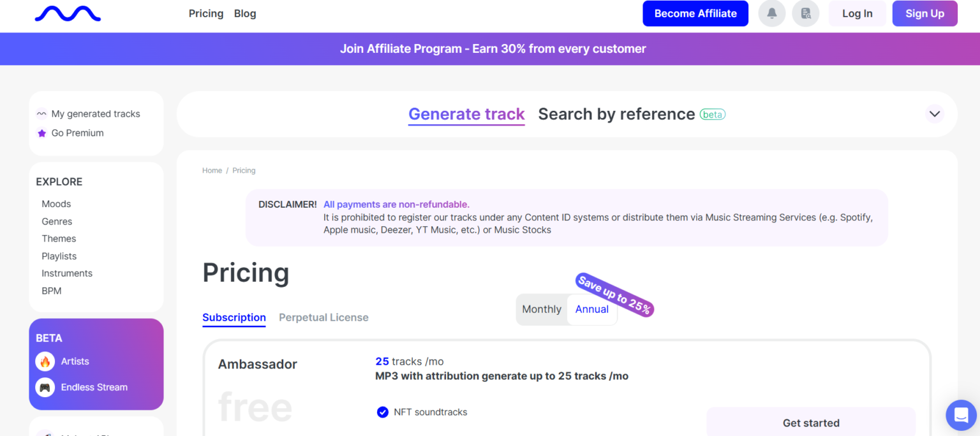This screenshot has height=436, width=980.
Task: Select Annual billing option
Action: 591,309
